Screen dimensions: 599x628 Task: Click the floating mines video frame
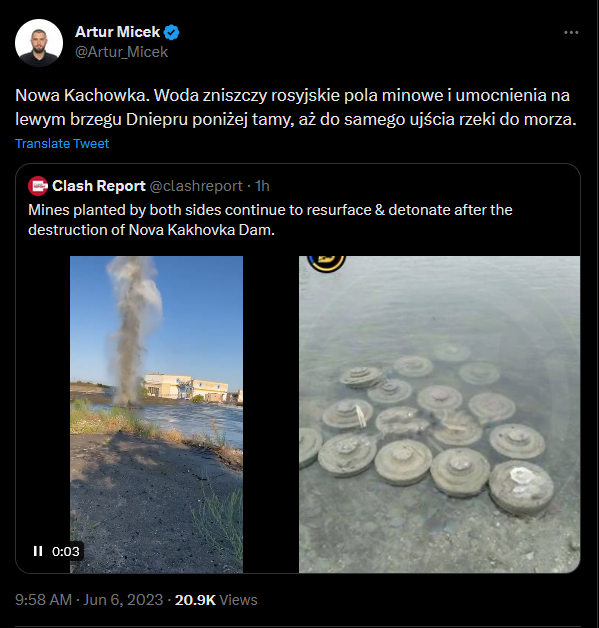439,414
